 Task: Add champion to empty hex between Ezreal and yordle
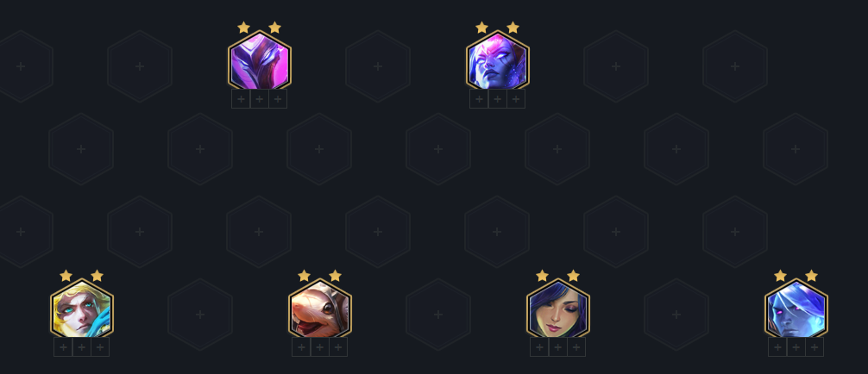(200, 315)
